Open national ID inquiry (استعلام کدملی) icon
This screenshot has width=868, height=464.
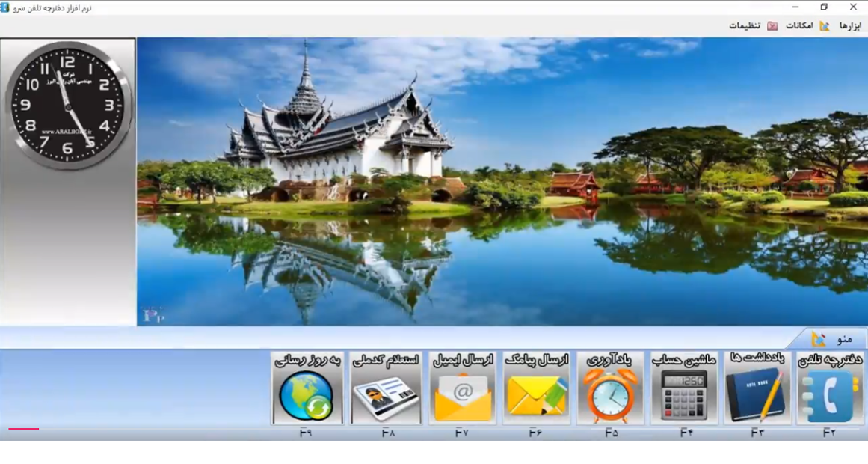pyautogui.click(x=386, y=395)
